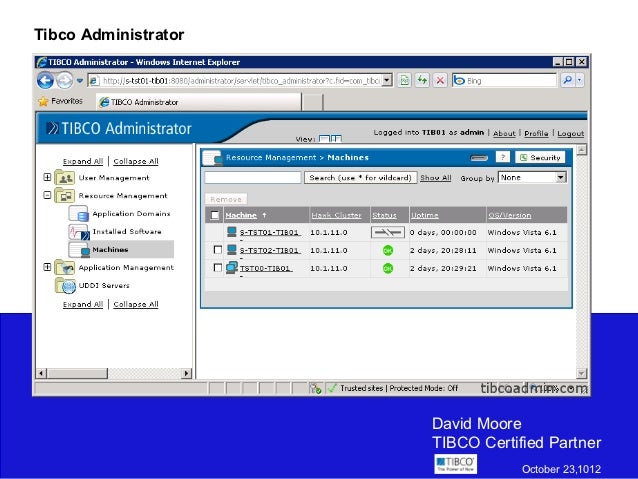Click the Bing search box
This screenshot has width=638, height=479.
(504, 80)
